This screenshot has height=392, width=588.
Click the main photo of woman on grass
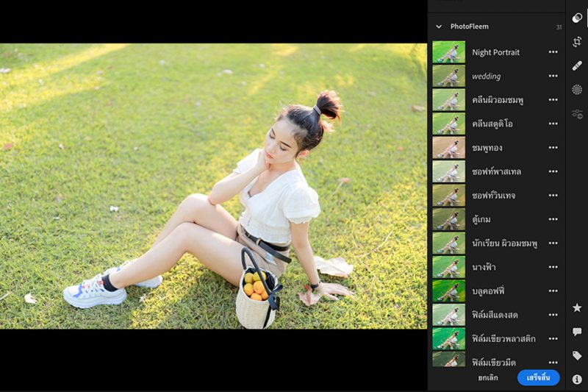[x=213, y=186]
